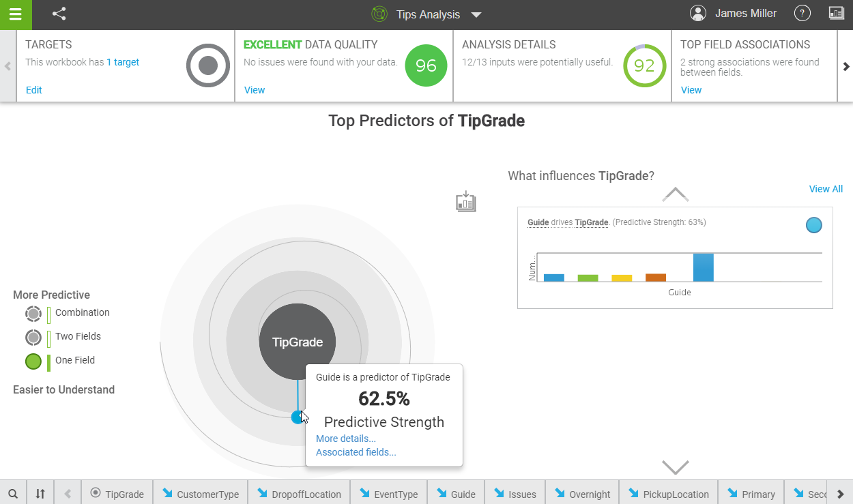The image size is (853, 504).
Task: Click the export chart icon above diagram
Action: (466, 201)
